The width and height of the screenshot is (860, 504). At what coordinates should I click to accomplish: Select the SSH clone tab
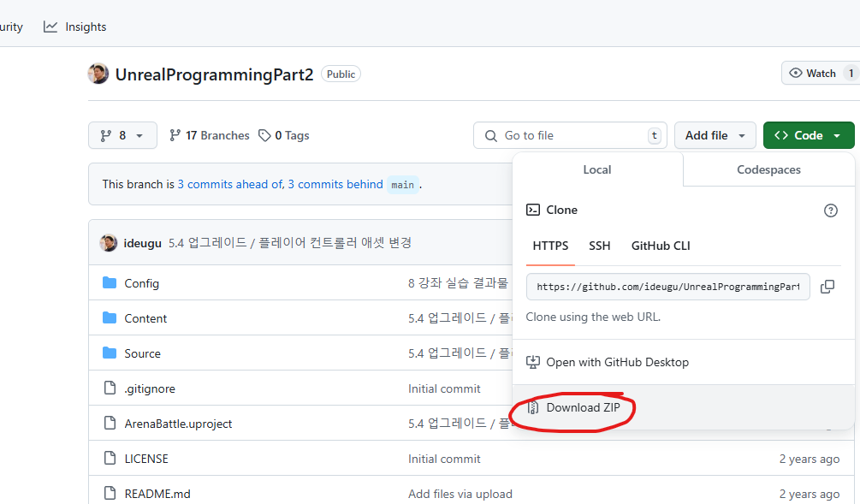600,246
